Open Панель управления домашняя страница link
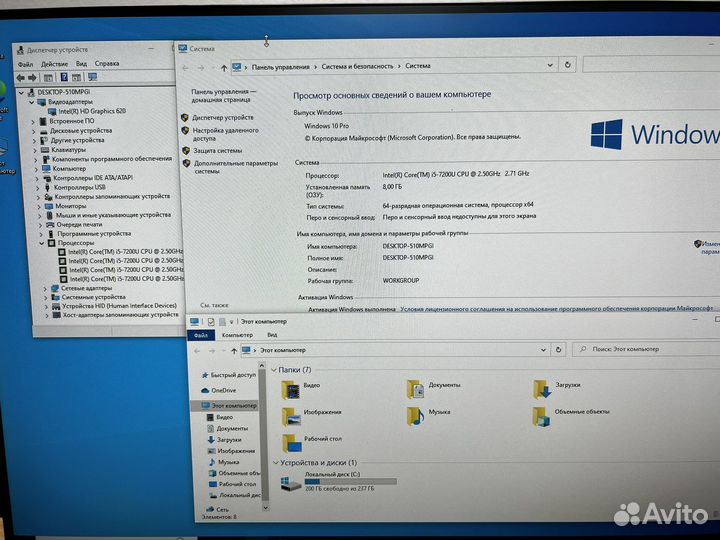The height and width of the screenshot is (540, 720). (x=223, y=96)
